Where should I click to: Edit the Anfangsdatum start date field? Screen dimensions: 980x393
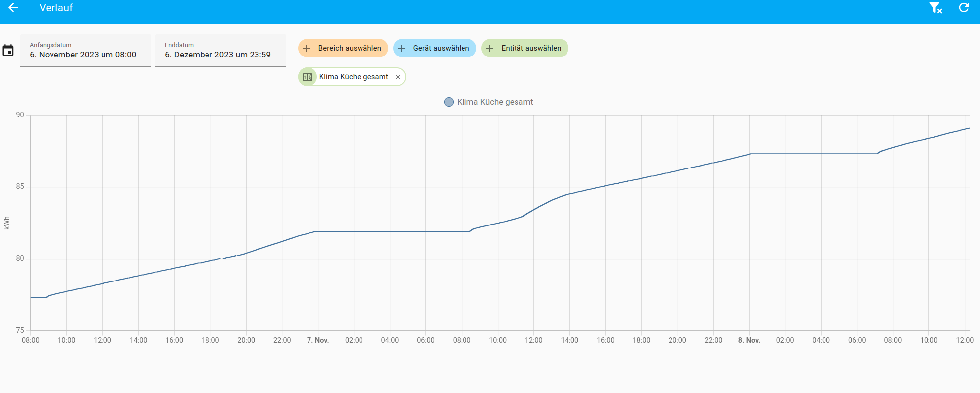86,50
